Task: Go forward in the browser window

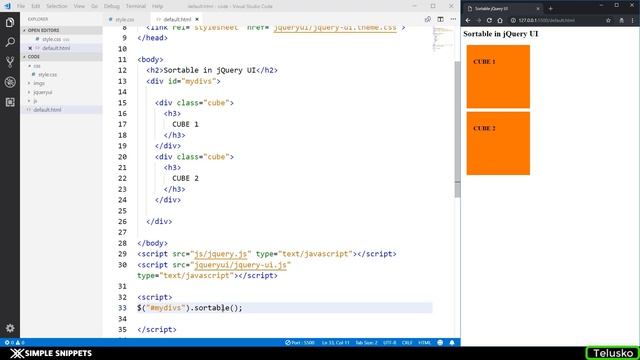Action: click(x=478, y=20)
